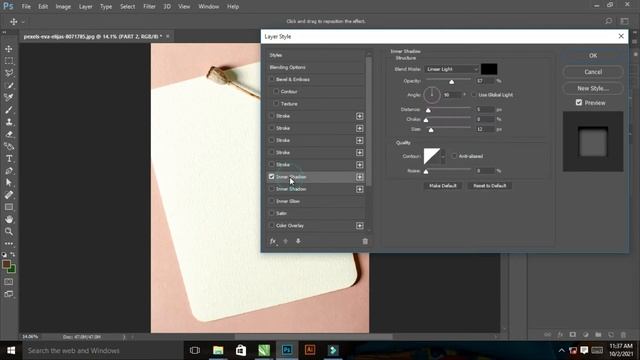
Task: Click OK in the Layer Style dialog
Action: pos(593,56)
